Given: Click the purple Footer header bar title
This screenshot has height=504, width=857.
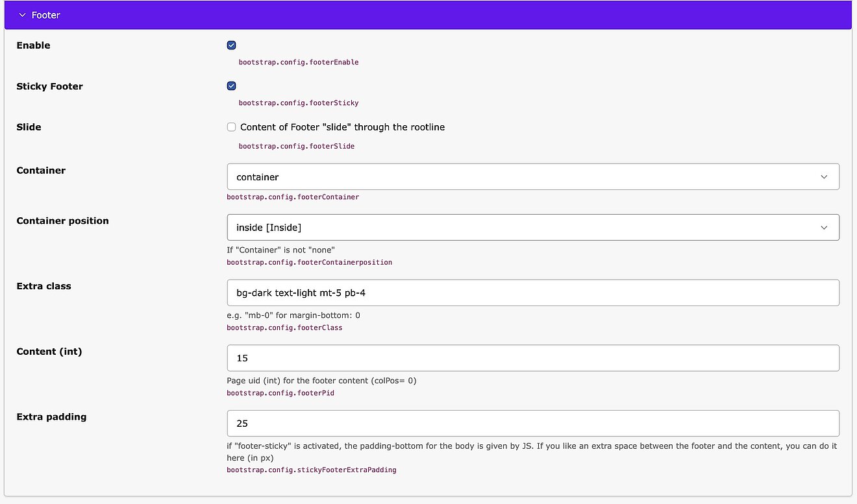Looking at the screenshot, I should (x=46, y=15).
